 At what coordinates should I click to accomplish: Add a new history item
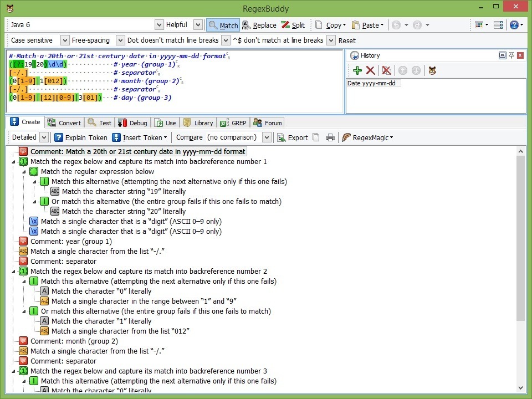pos(358,70)
